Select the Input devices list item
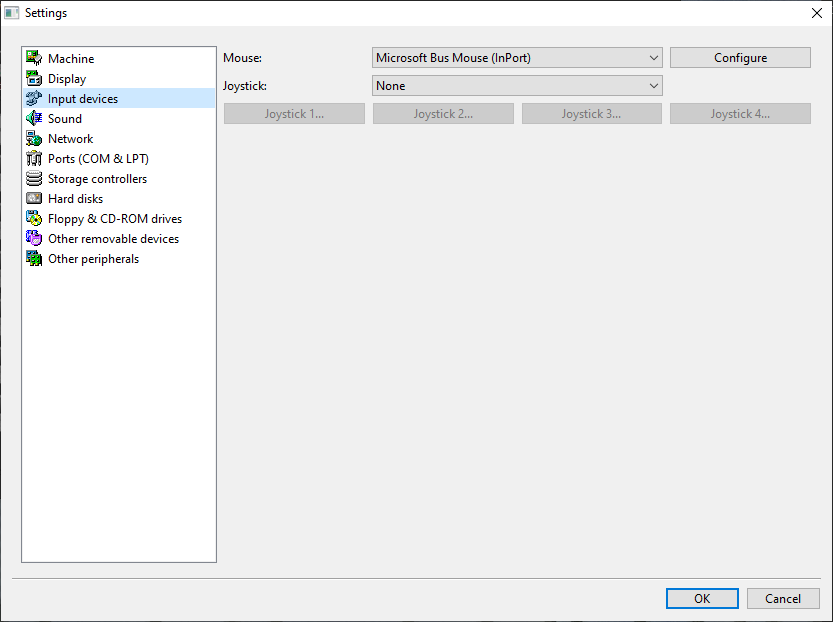833x622 pixels. pyautogui.click(x=82, y=99)
